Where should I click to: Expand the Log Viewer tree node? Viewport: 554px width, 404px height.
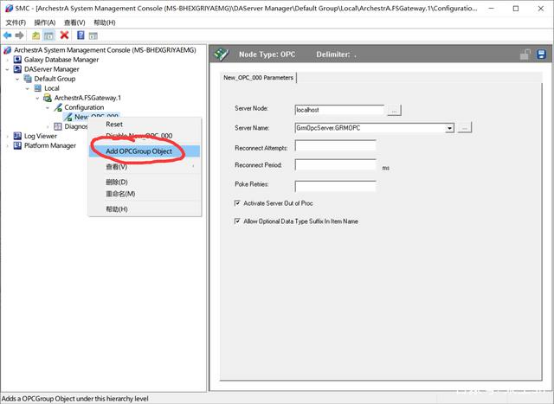point(7,136)
